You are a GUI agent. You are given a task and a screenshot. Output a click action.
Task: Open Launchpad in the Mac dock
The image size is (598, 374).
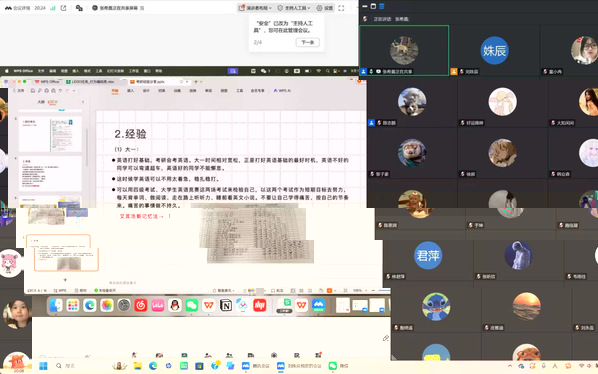(72, 305)
